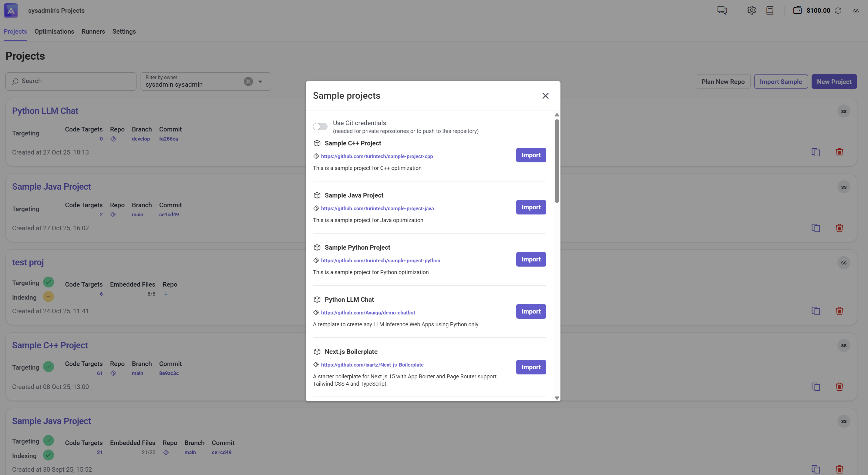
Task: Click the project Search field
Action: point(71,81)
